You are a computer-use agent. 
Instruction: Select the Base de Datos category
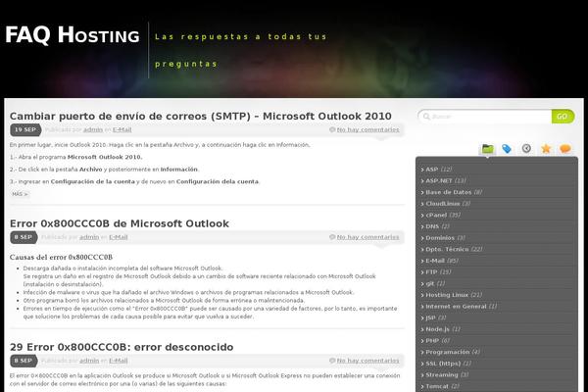[x=449, y=192]
